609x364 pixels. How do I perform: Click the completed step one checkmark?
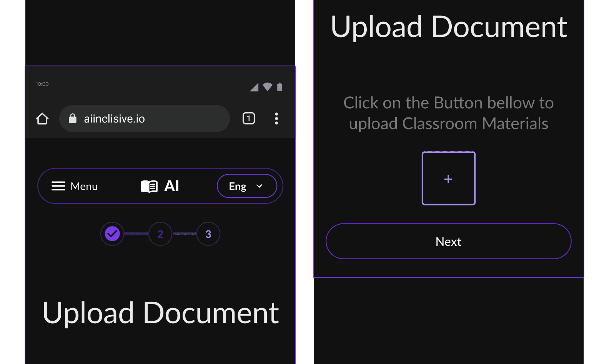click(x=112, y=234)
